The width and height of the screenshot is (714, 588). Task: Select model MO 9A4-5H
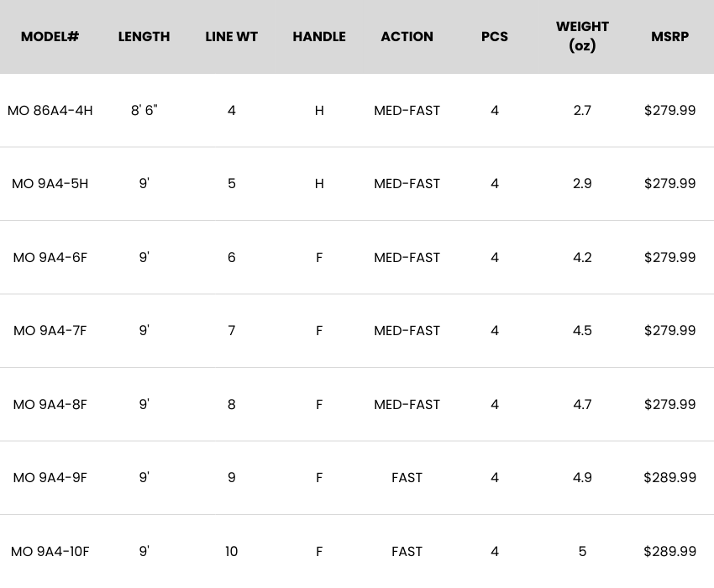pyautogui.click(x=50, y=183)
